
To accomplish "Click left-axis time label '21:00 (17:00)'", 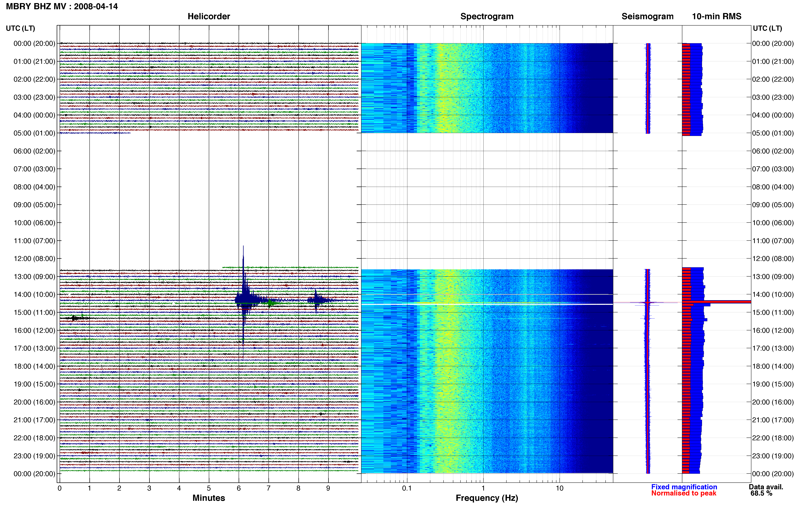I will (34, 420).
